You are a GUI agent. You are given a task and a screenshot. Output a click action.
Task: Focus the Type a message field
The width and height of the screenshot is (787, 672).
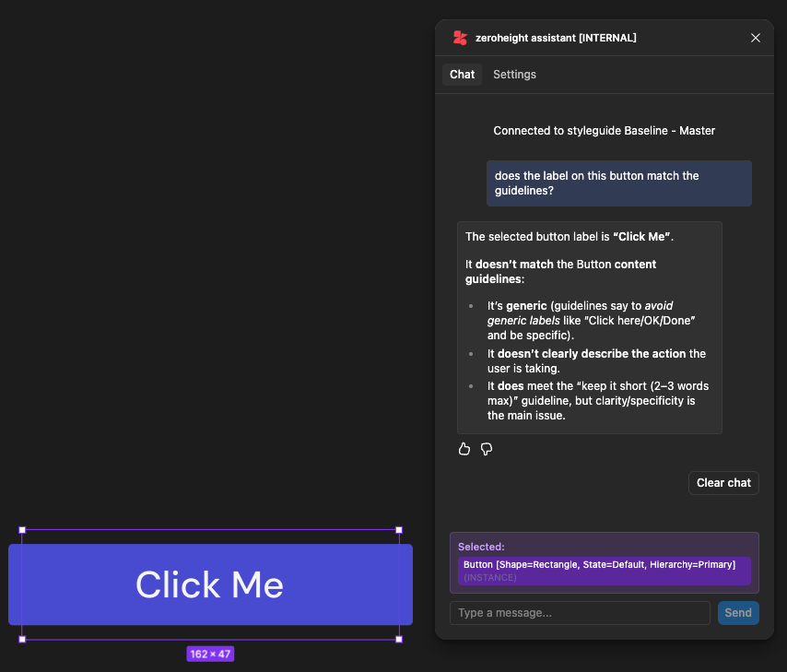pyautogui.click(x=580, y=613)
